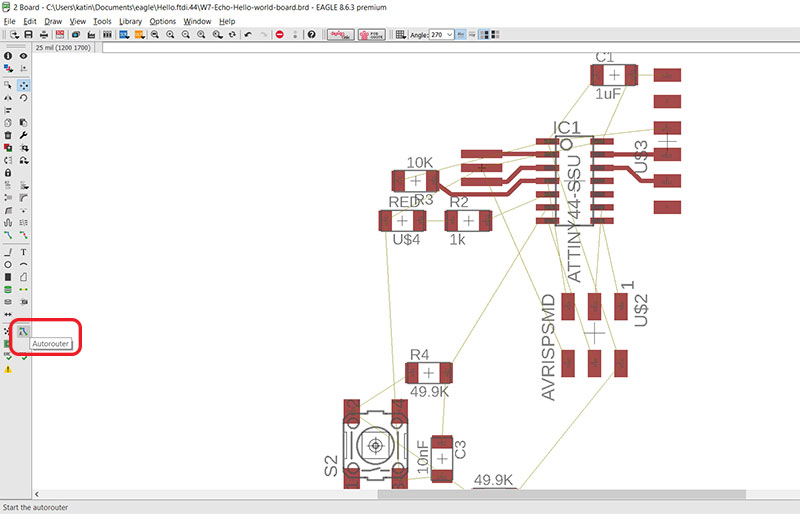Click the yellow Errors warning icon
Screen dimensions: 800x514
click(8, 369)
